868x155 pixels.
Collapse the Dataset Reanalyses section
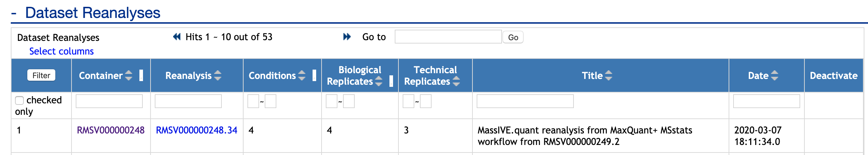tap(14, 13)
